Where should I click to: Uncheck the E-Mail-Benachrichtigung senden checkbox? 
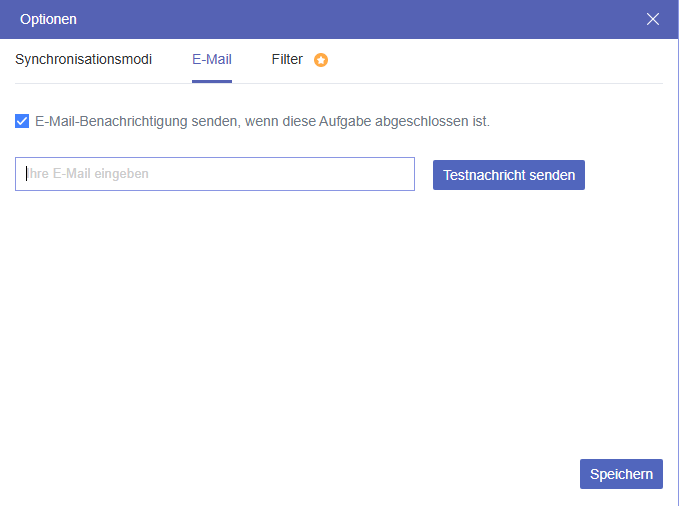point(22,122)
